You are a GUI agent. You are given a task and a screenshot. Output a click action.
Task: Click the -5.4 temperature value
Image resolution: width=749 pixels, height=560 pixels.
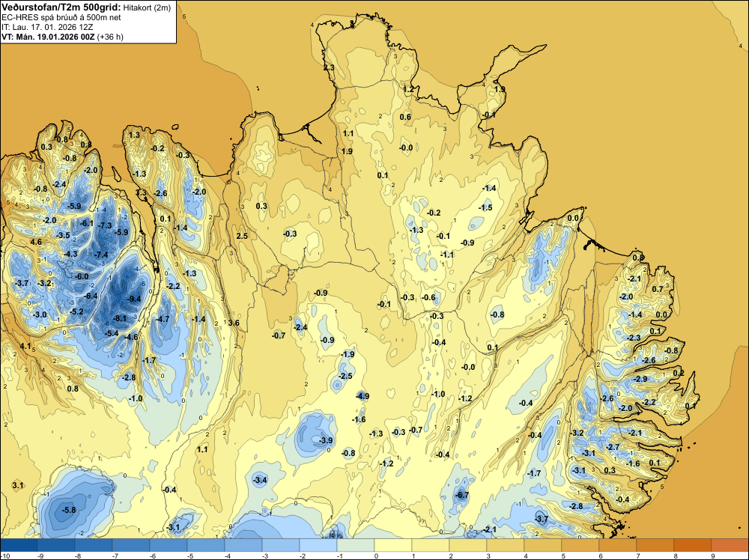point(112,333)
